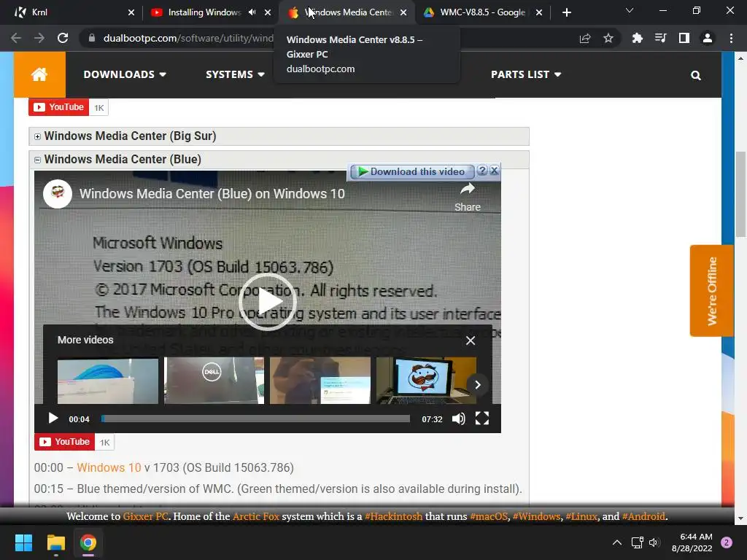Click the Chrome icon in the taskbar
Viewport: 747px width, 560px height.
[x=88, y=542]
